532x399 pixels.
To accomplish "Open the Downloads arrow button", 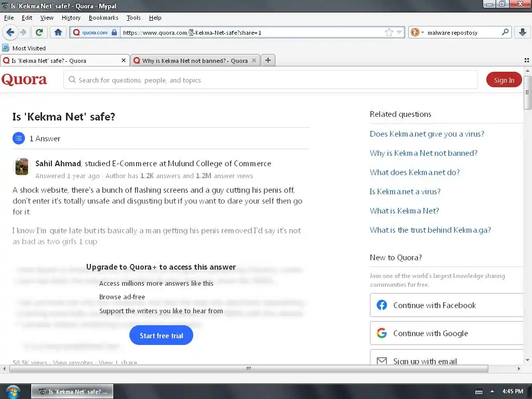I will tap(523, 33).
